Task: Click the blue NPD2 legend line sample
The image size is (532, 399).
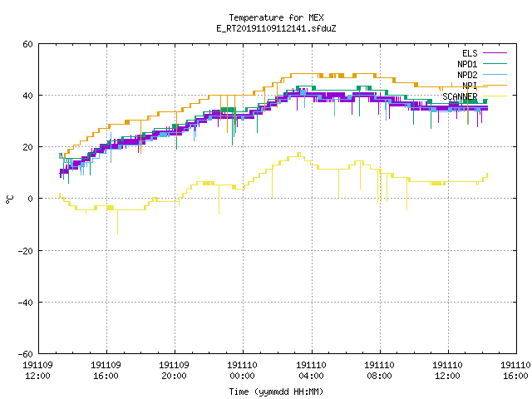Action: click(x=495, y=74)
